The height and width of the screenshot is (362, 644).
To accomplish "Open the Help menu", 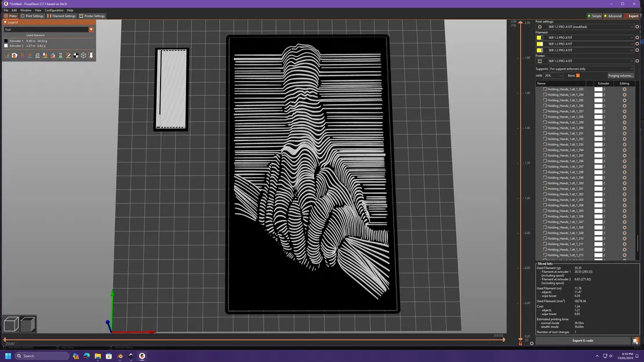I will [x=70, y=10].
